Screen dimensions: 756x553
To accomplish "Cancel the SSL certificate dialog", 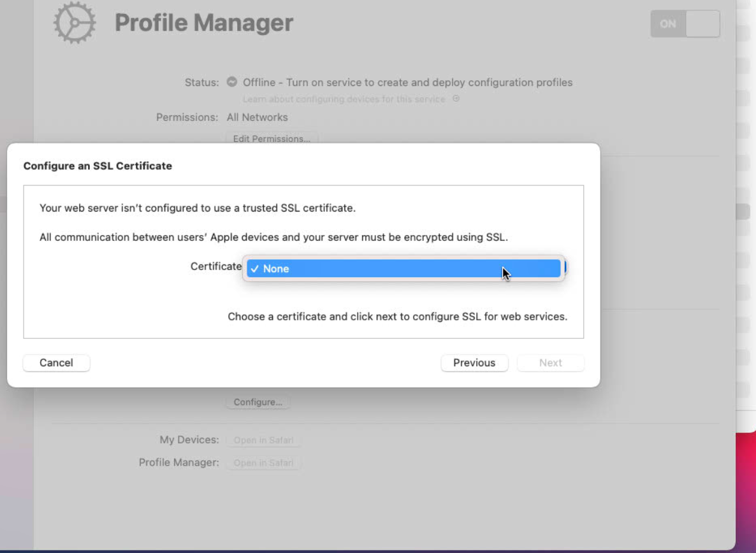I will tap(56, 363).
